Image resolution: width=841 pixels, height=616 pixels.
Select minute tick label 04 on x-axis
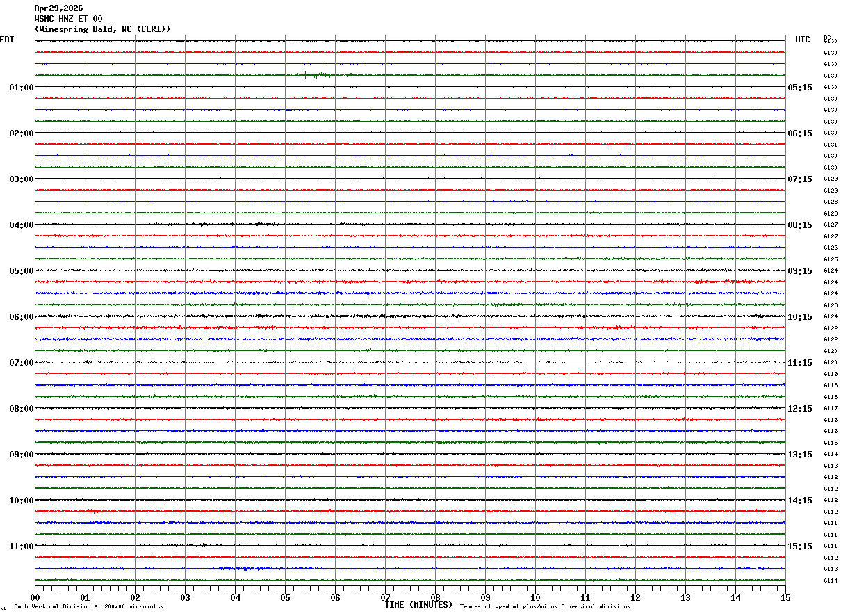click(x=235, y=598)
